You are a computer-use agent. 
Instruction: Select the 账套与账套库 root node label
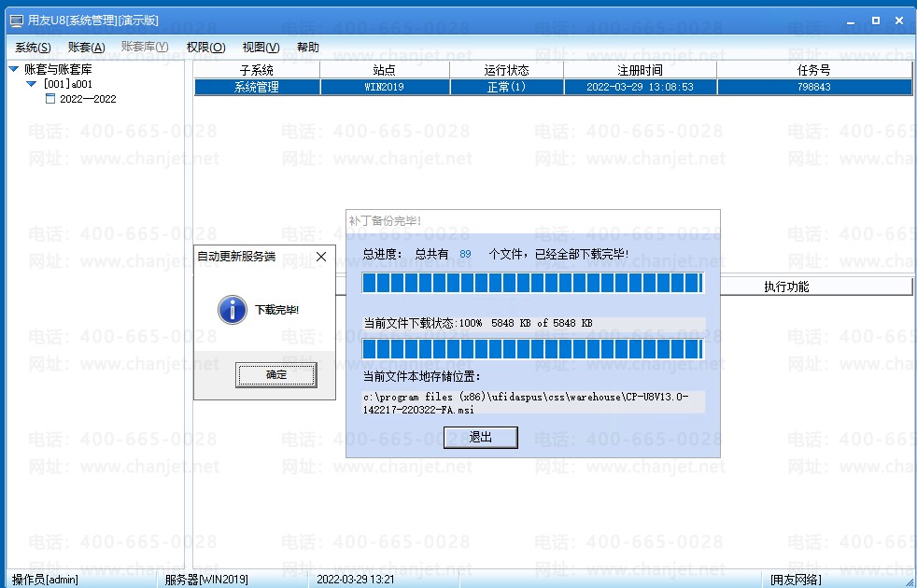[58, 69]
